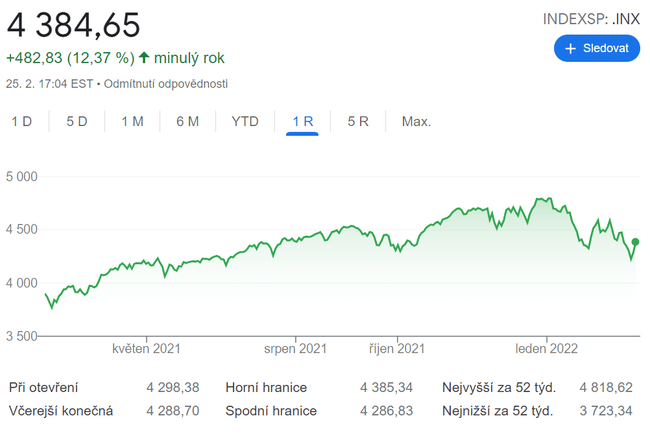Select the Max. range tab
Screen dimensions: 650x437
416,122
